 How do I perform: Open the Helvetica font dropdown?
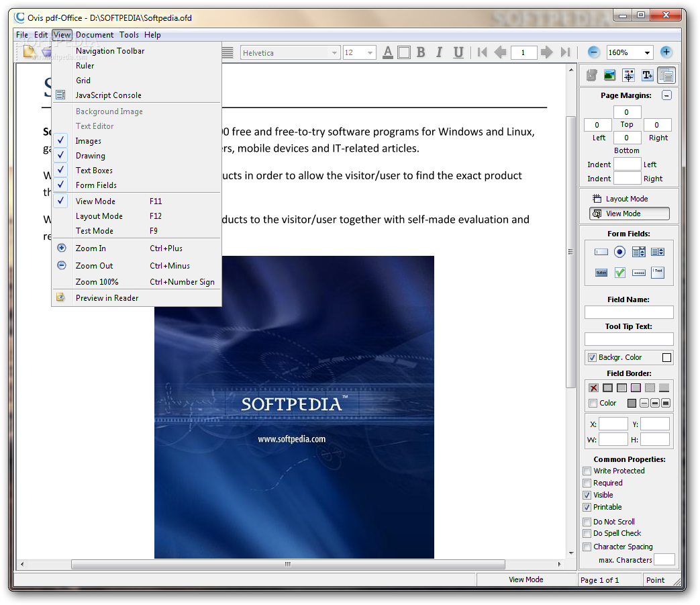334,53
